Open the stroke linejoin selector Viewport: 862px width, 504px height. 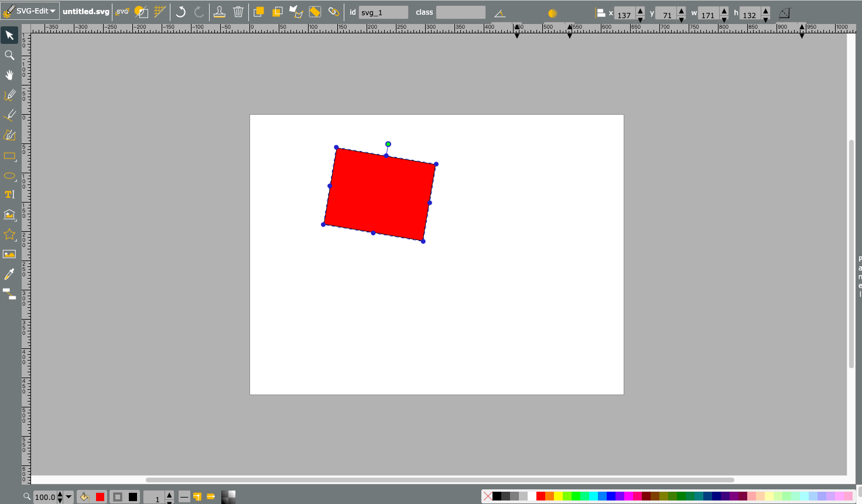pos(197,497)
